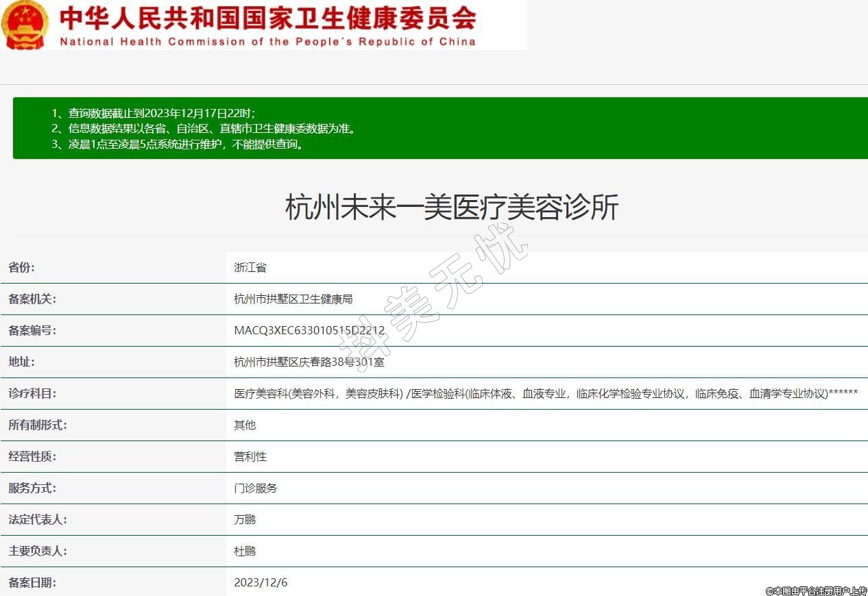This screenshot has width=868, height=596.
Task: Click the registration number MACQ3XEC633010515D2212
Action: point(309,331)
